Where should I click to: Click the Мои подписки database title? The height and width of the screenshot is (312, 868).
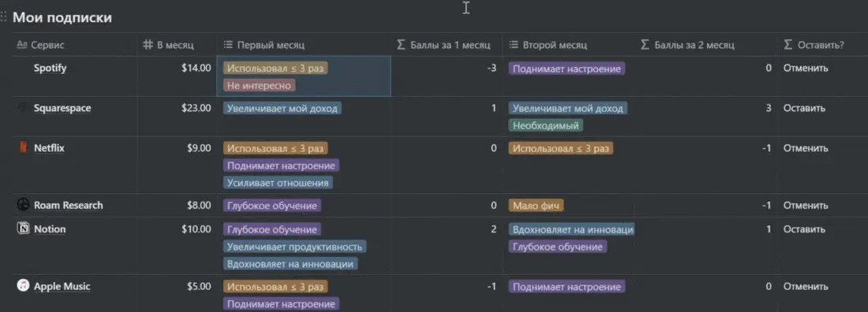[62, 17]
